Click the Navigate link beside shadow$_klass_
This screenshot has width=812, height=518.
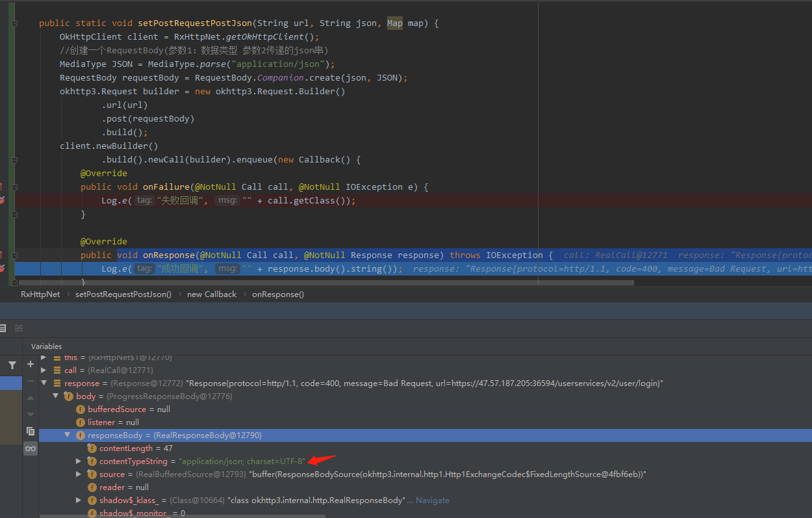433,500
